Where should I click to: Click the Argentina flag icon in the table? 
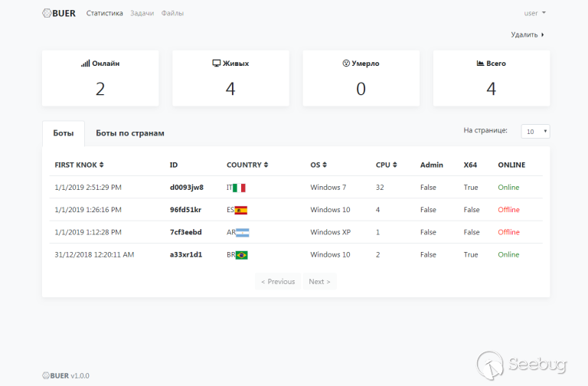242,232
